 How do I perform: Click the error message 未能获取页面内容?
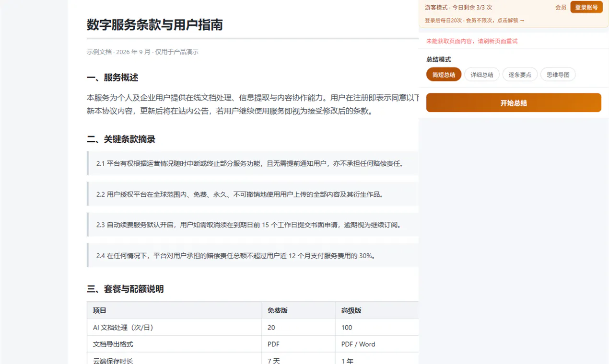[x=472, y=41]
